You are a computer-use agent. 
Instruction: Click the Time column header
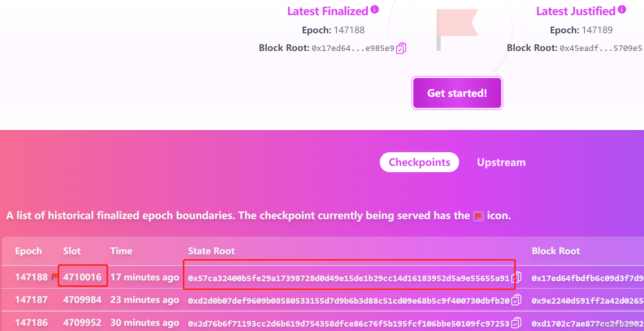coord(121,251)
